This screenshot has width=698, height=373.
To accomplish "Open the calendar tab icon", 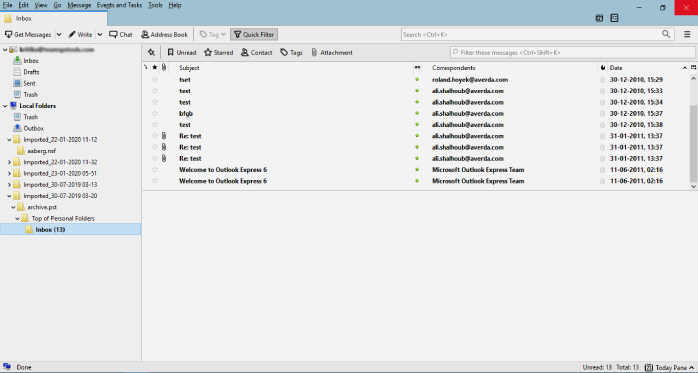I will pos(599,18).
